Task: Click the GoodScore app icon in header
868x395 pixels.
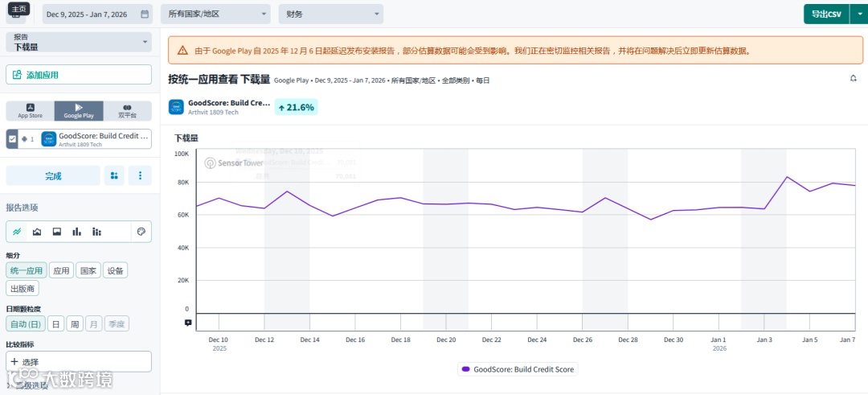Action: [x=176, y=107]
